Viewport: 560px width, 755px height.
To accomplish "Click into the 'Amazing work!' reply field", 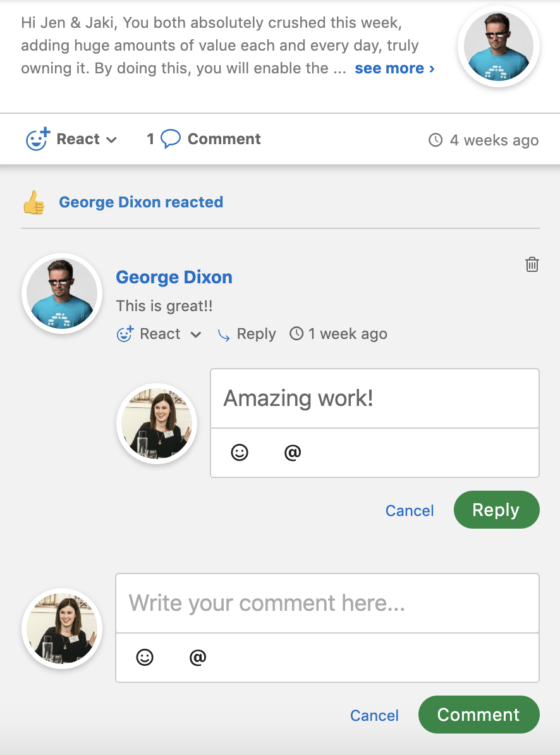I will (375, 399).
